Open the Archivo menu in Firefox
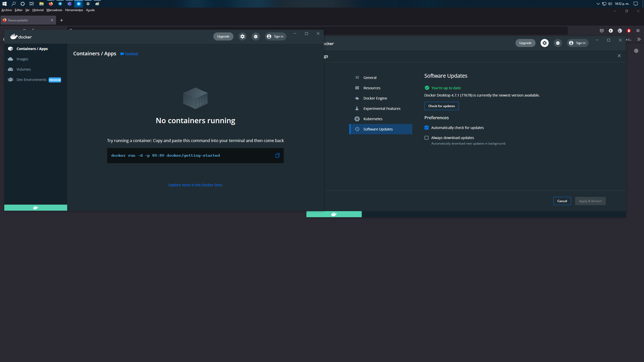This screenshot has width=644, height=362. click(x=7, y=10)
